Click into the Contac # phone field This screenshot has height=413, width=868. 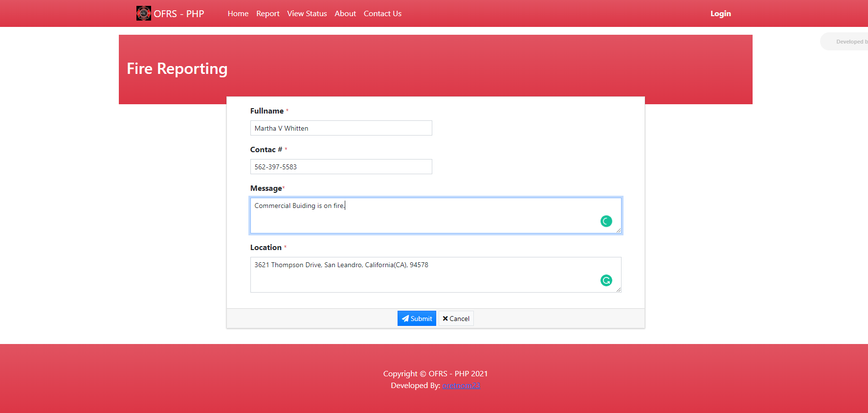click(341, 167)
